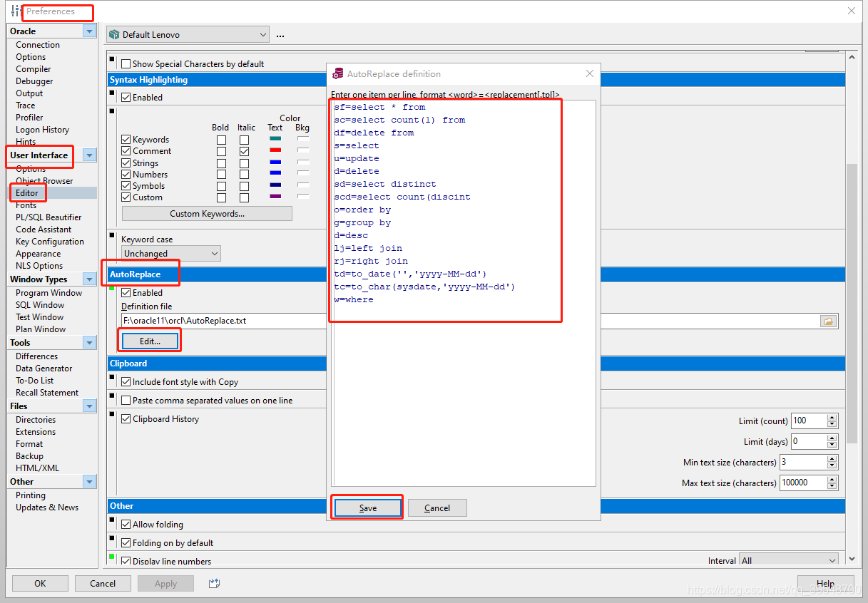The width and height of the screenshot is (868, 603).
Task: Click the Default Lenovo connection cube icon
Action: click(x=114, y=34)
